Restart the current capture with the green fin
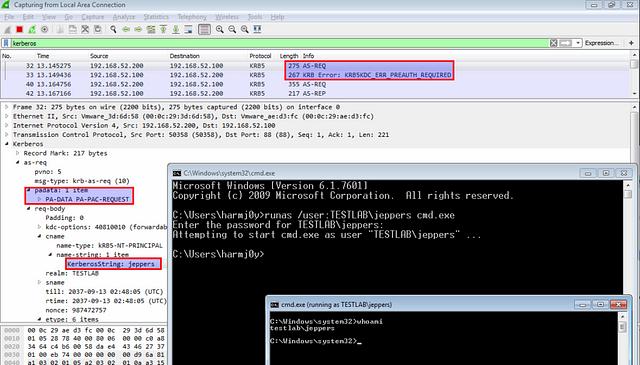Screen dimensions: 640x365 pos(32,29)
